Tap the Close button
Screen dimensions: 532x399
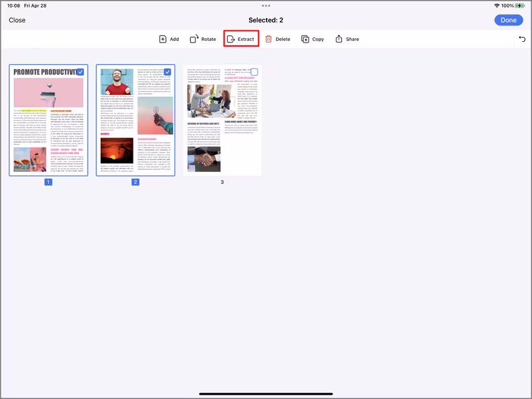pos(17,20)
